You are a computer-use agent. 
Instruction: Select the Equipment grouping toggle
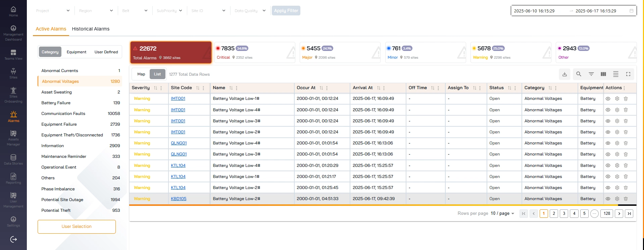pyautogui.click(x=77, y=52)
